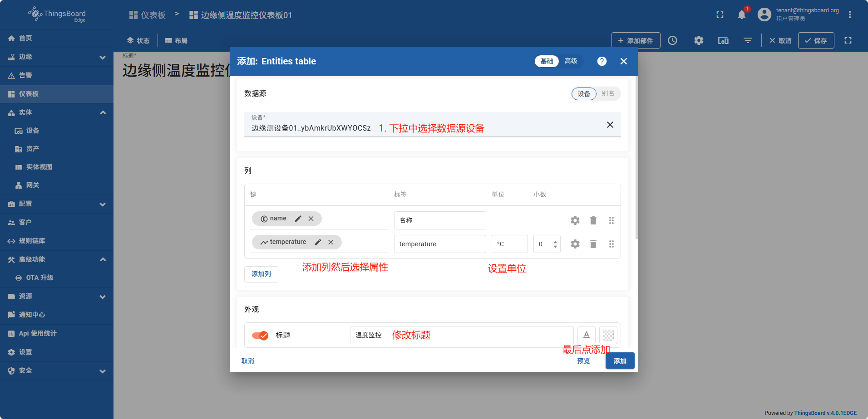
Task: Open title font settings icon
Action: pyautogui.click(x=586, y=335)
